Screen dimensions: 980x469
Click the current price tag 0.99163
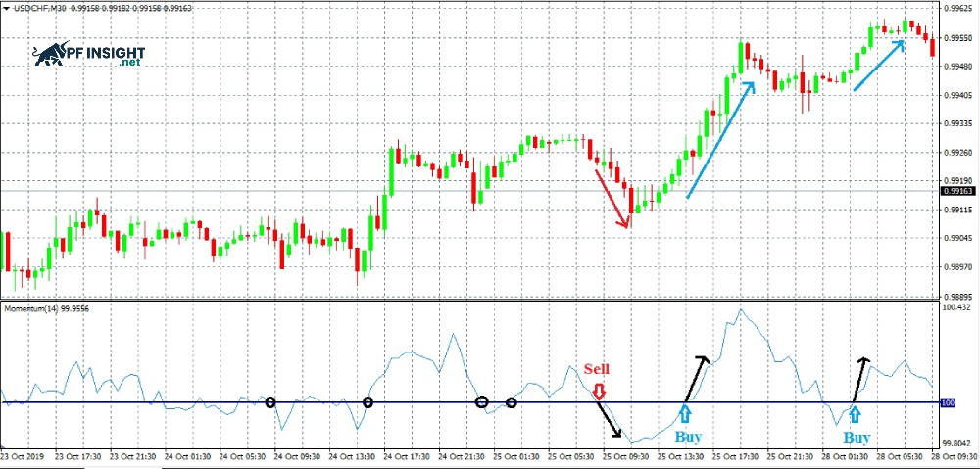(x=956, y=194)
